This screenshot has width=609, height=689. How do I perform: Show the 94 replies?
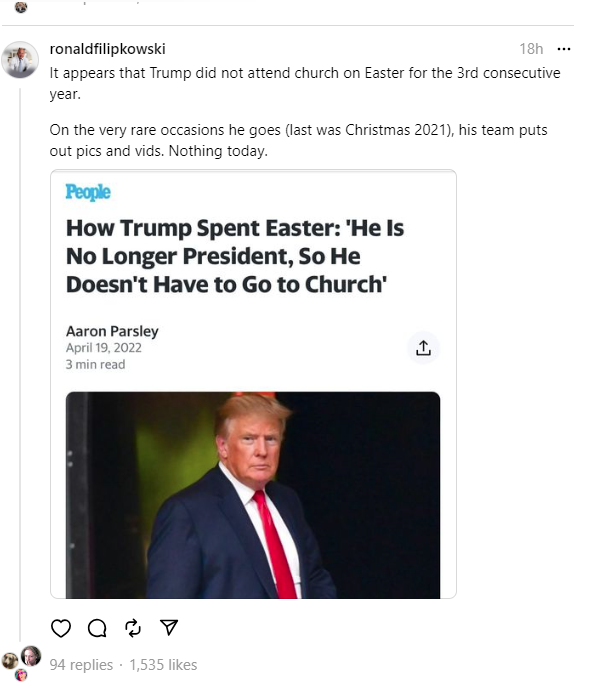(81, 665)
